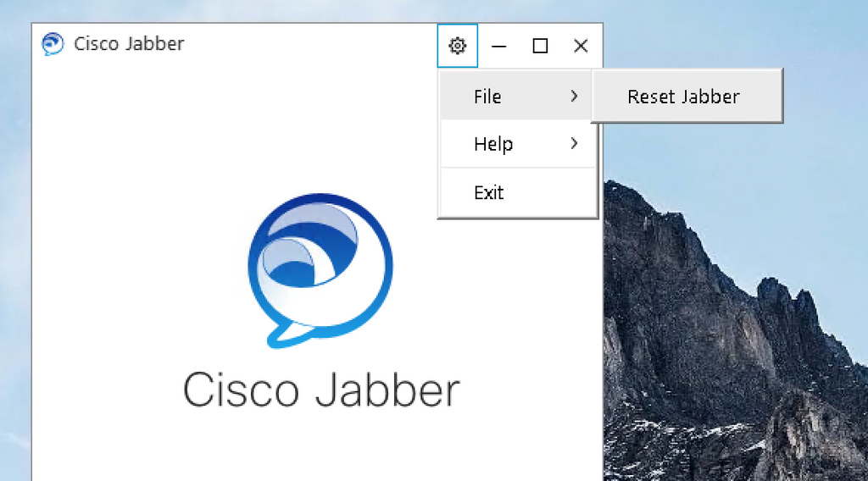Open the Help menu entry
Screen dimensions: 868x481
pos(493,144)
